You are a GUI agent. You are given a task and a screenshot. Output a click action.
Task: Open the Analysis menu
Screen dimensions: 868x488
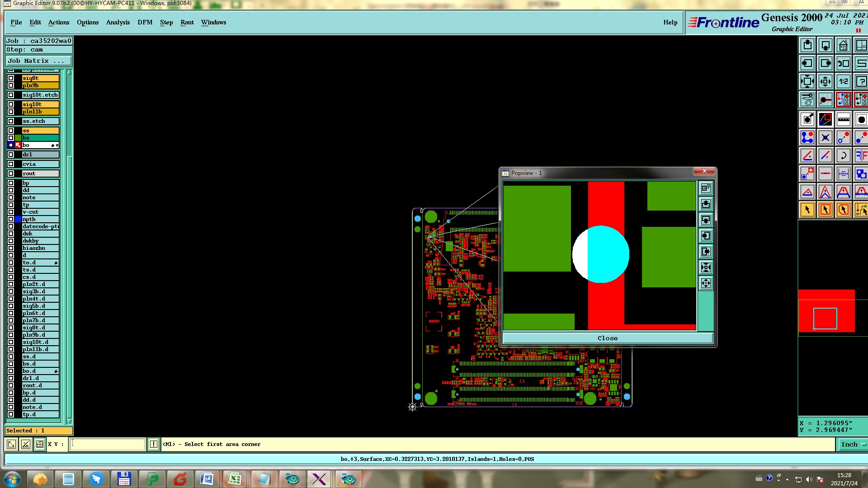click(118, 22)
